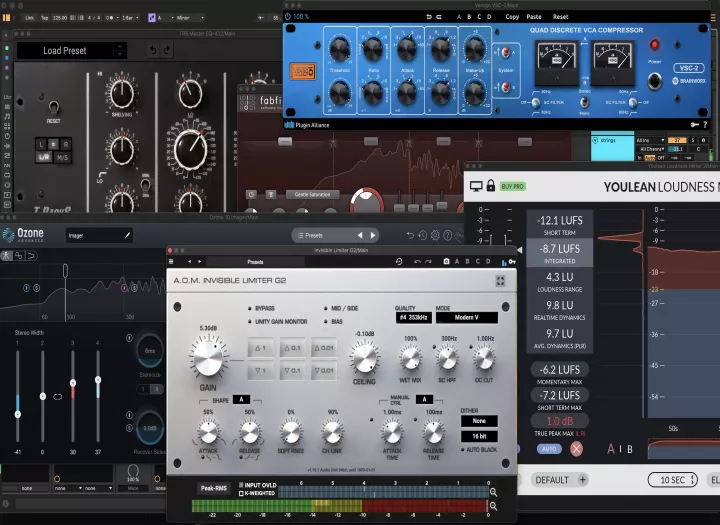The image size is (720, 525).
Task: Click Stereo Width band 4 slider handle
Action: 98,380
